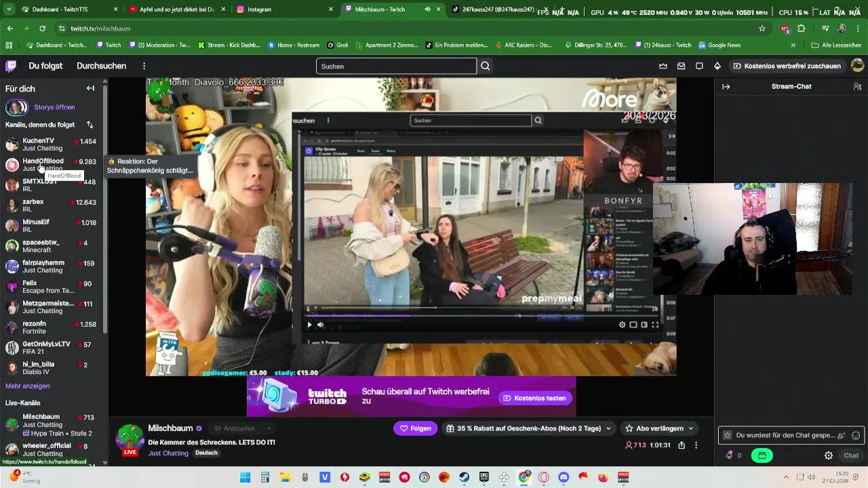Open Du folgst in Twitch navigation
868x488 pixels.
click(x=45, y=66)
